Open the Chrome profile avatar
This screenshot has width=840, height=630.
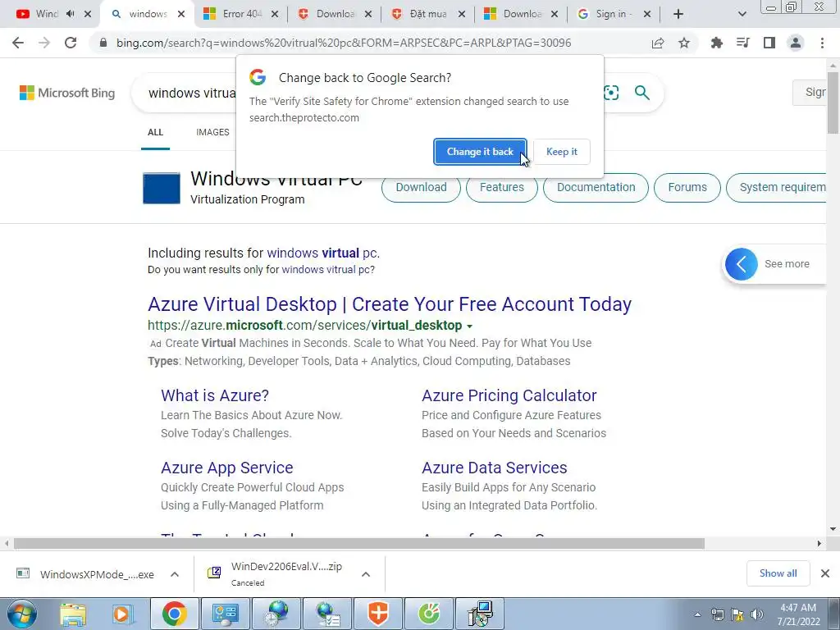click(796, 43)
